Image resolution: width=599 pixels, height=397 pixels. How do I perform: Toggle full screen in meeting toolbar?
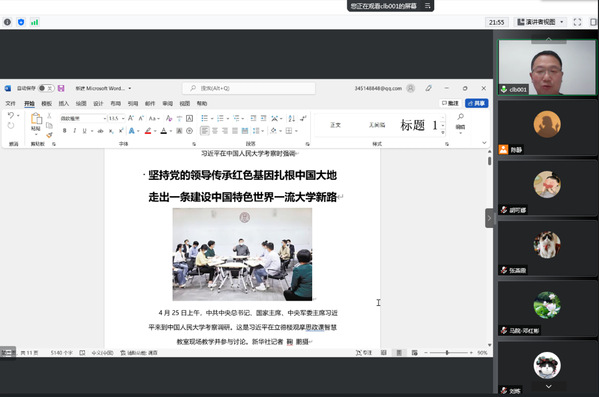(x=577, y=22)
